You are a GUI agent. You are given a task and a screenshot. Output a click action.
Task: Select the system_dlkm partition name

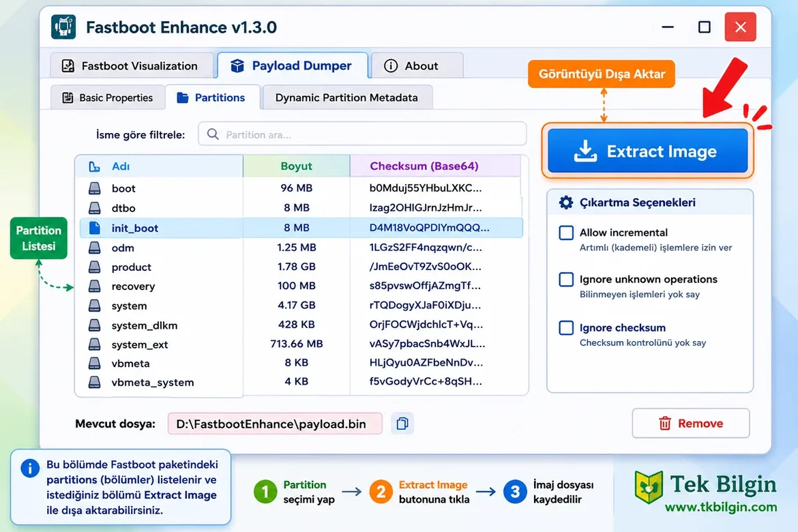[x=145, y=325]
